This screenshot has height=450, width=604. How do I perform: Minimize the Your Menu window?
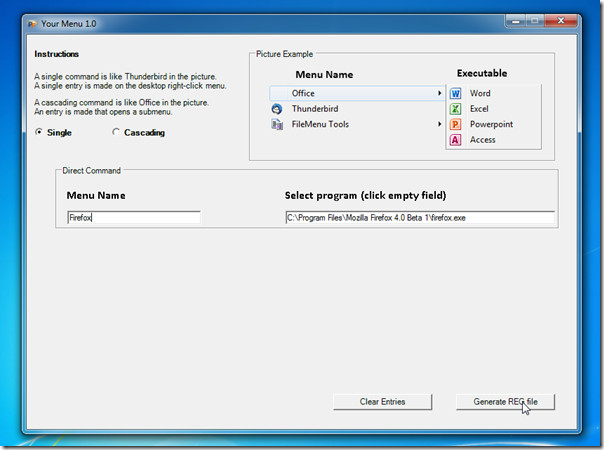tap(516, 21)
